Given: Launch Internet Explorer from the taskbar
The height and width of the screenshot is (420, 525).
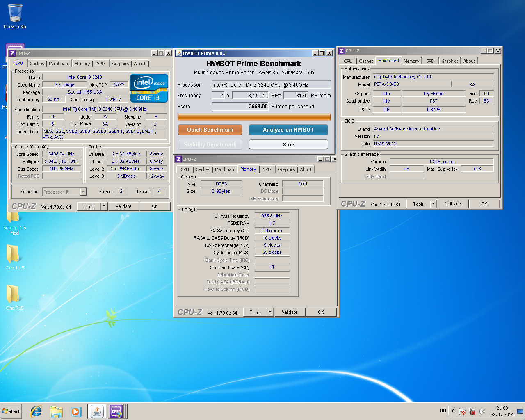Looking at the screenshot, I should pos(36,411).
